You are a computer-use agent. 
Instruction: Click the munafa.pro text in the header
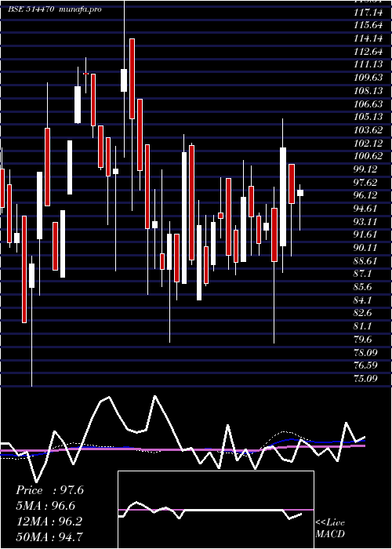pyautogui.click(x=80, y=9)
